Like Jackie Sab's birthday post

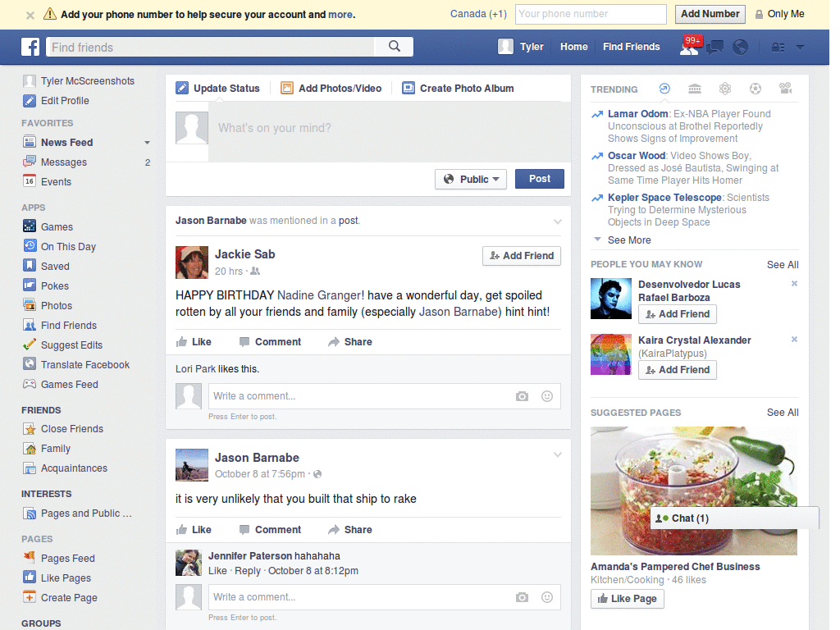tap(194, 342)
